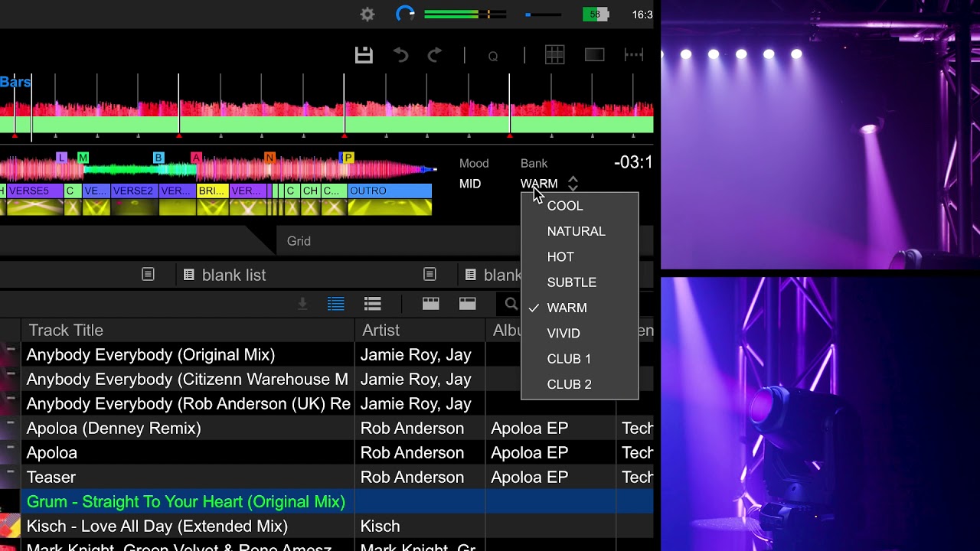The width and height of the screenshot is (980, 551).
Task: Sort by the Artist column header
Action: (420, 330)
